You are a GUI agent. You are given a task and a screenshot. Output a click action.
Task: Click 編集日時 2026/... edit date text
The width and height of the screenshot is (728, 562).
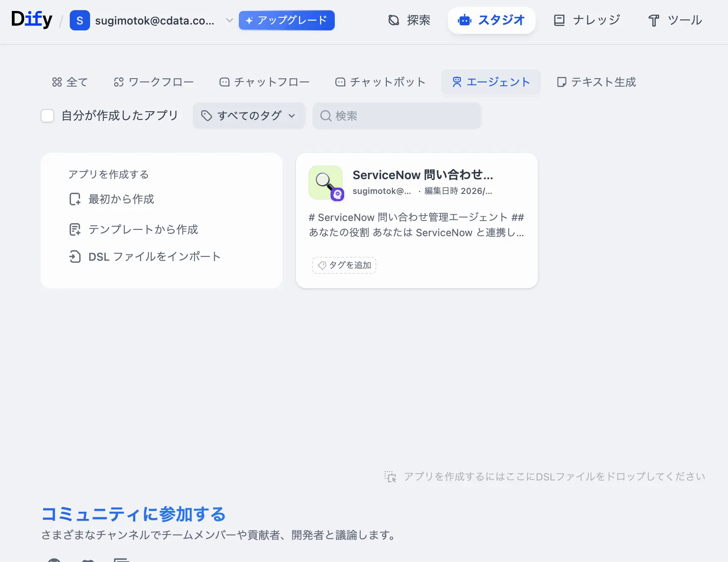[x=458, y=191]
